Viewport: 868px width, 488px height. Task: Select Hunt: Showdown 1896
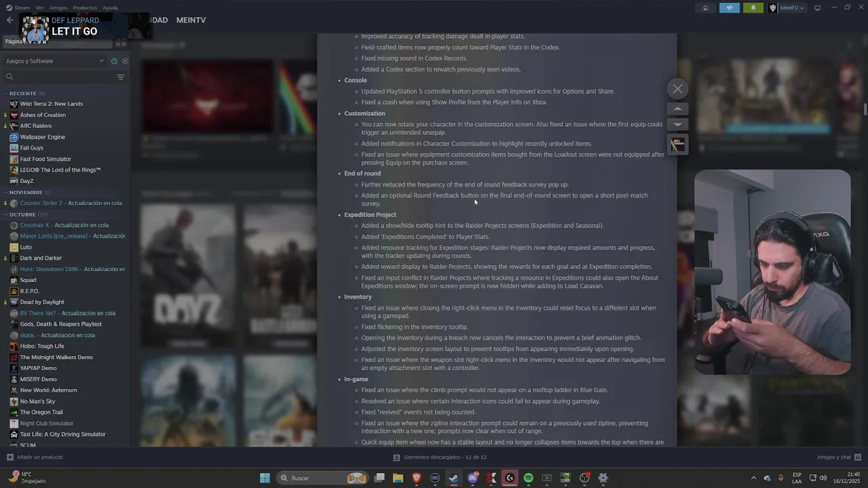click(73, 269)
